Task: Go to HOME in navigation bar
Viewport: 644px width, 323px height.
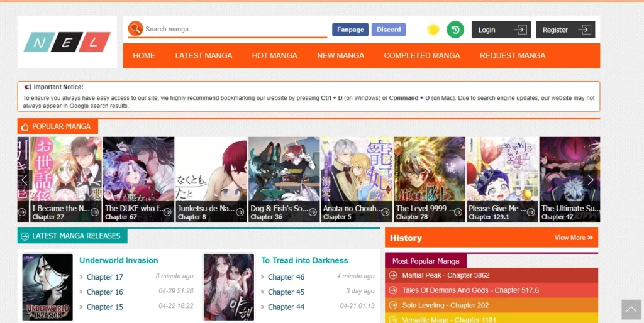Action: [144, 56]
